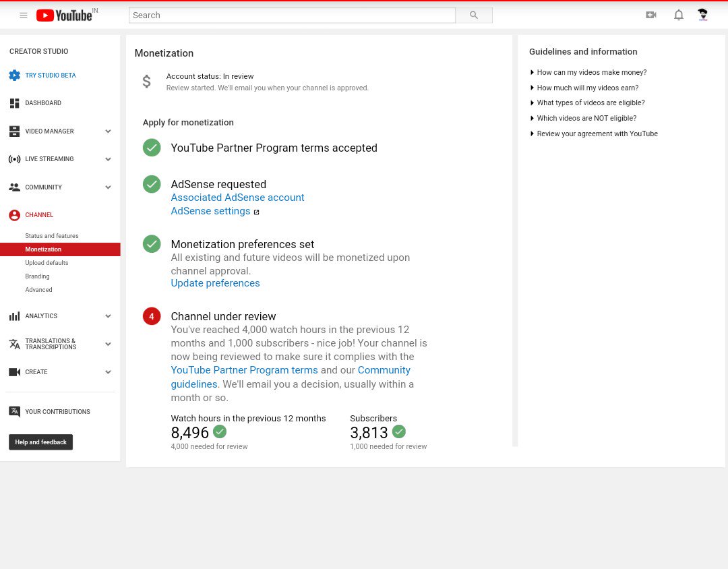Open Associated AdSense account link
This screenshot has height=569, width=728.
pyautogui.click(x=237, y=198)
